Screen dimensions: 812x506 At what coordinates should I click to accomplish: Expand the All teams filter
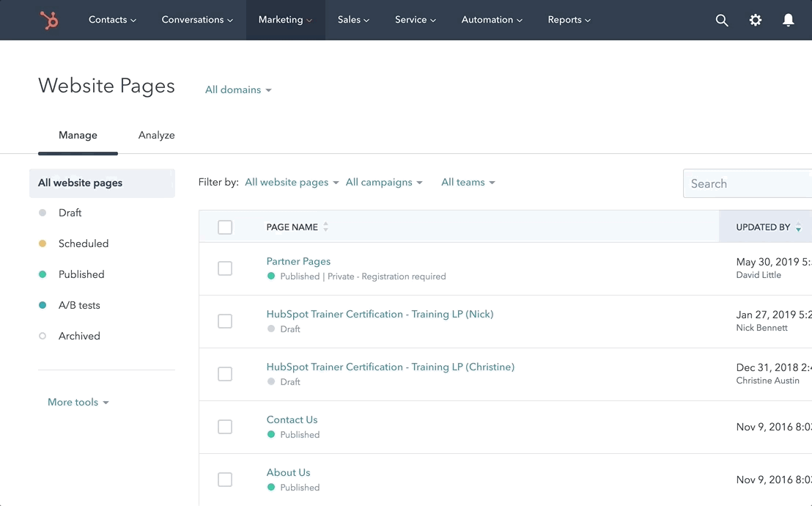pyautogui.click(x=468, y=182)
